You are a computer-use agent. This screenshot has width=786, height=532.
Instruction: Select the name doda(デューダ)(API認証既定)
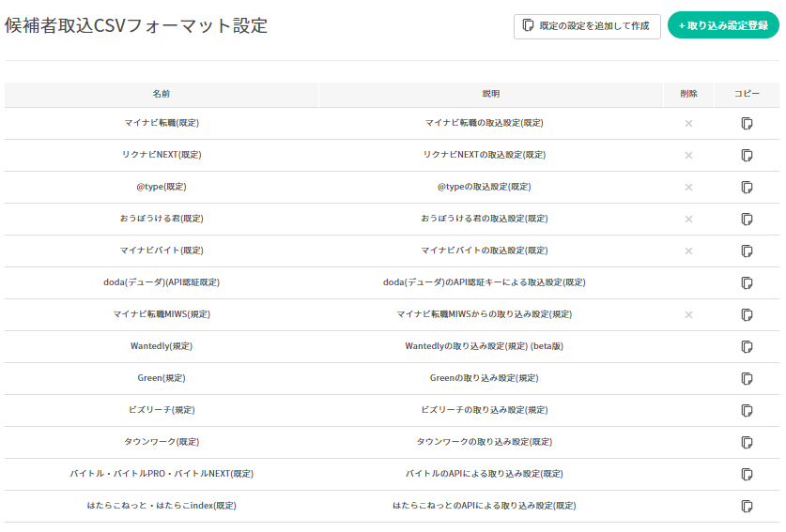click(x=162, y=282)
